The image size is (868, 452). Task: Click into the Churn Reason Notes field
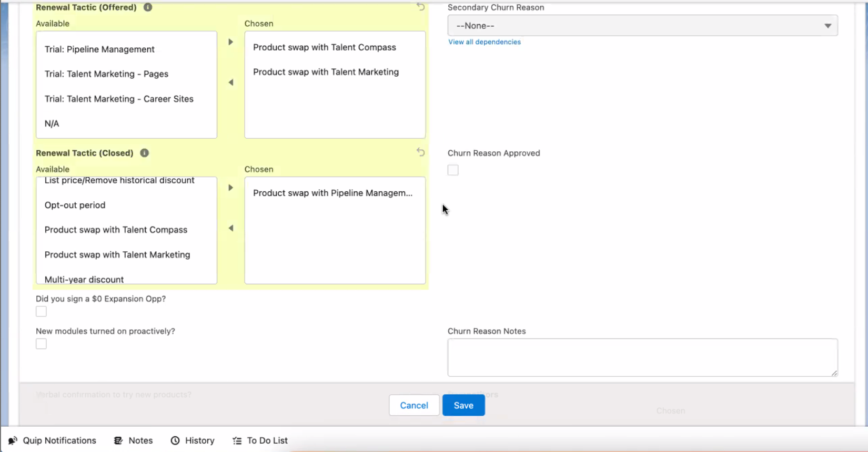(x=642, y=357)
